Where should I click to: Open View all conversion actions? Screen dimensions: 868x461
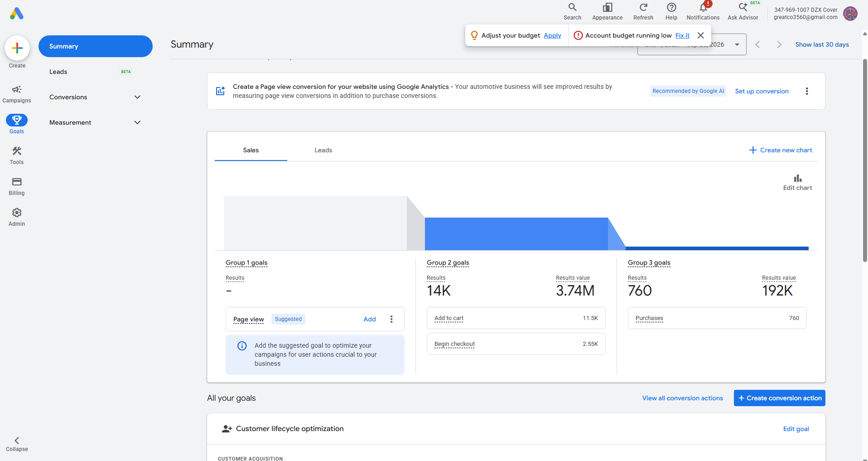coord(683,398)
